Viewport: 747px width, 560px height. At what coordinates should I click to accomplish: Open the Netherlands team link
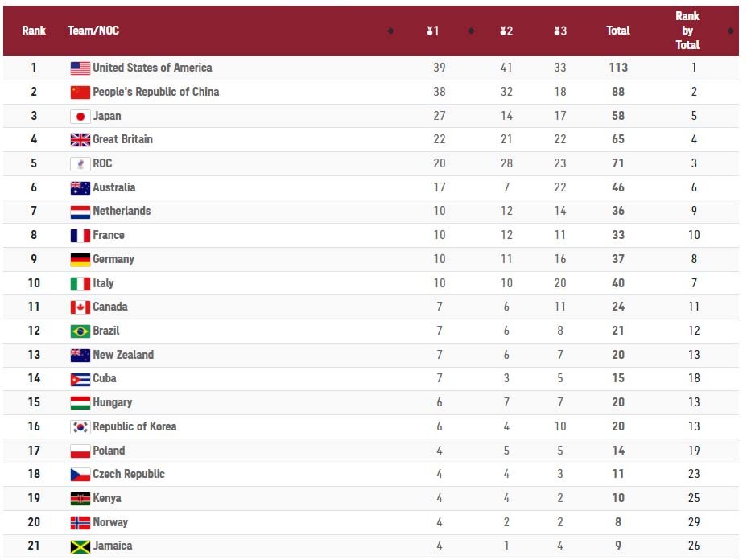(x=122, y=212)
